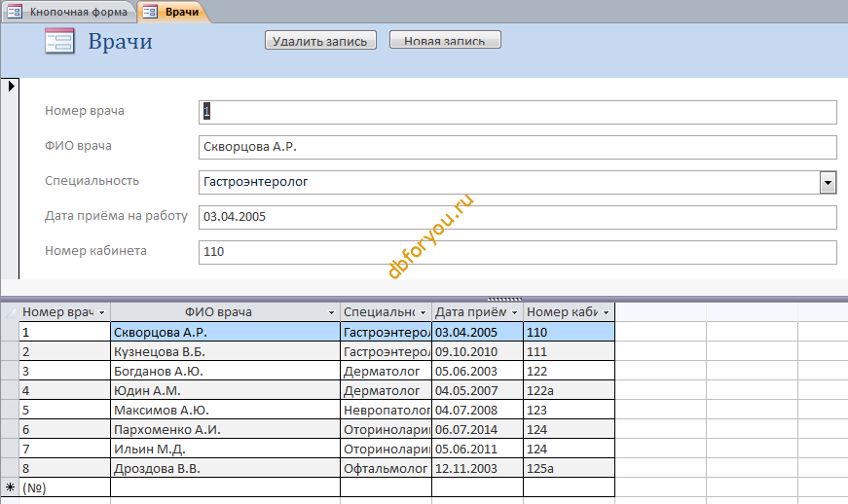The height and width of the screenshot is (504, 848).
Task: Click the ФИО врача field with Скворцова А.Р.
Action: [518, 147]
